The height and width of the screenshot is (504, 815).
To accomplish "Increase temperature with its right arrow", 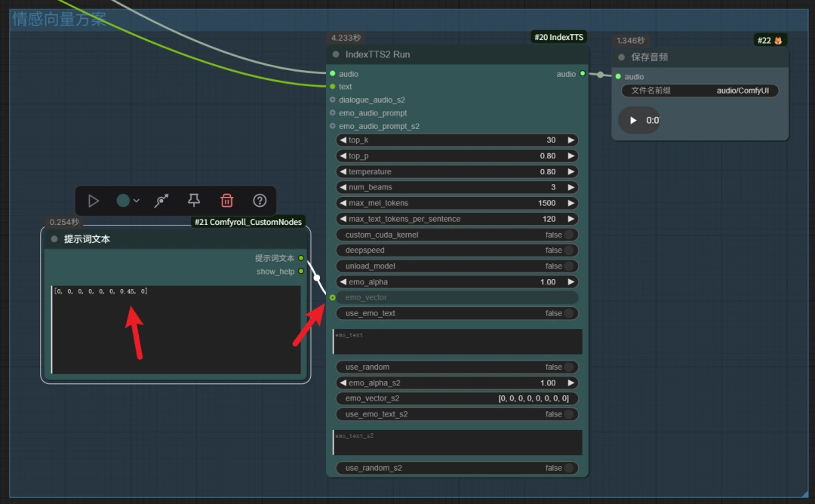I will point(571,171).
